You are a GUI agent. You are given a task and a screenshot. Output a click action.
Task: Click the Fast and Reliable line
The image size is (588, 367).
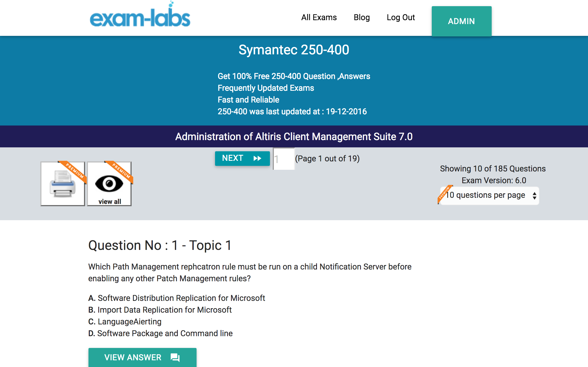click(249, 100)
